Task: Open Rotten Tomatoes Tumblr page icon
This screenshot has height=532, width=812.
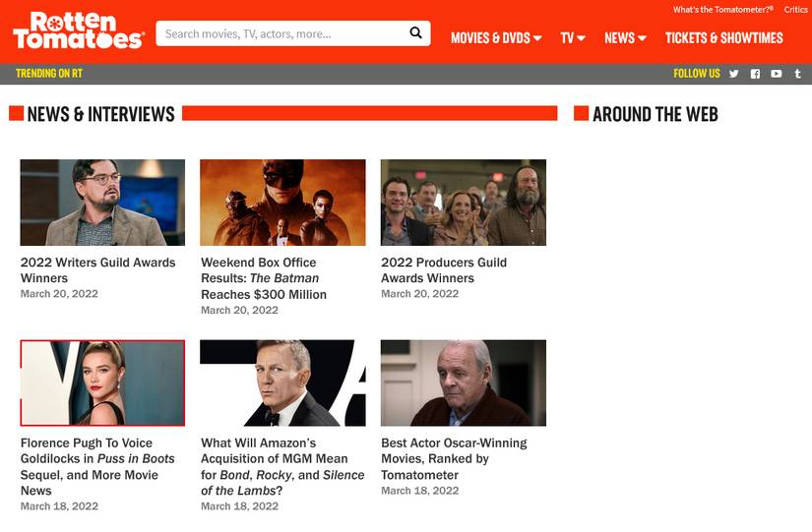Action: tap(798, 74)
